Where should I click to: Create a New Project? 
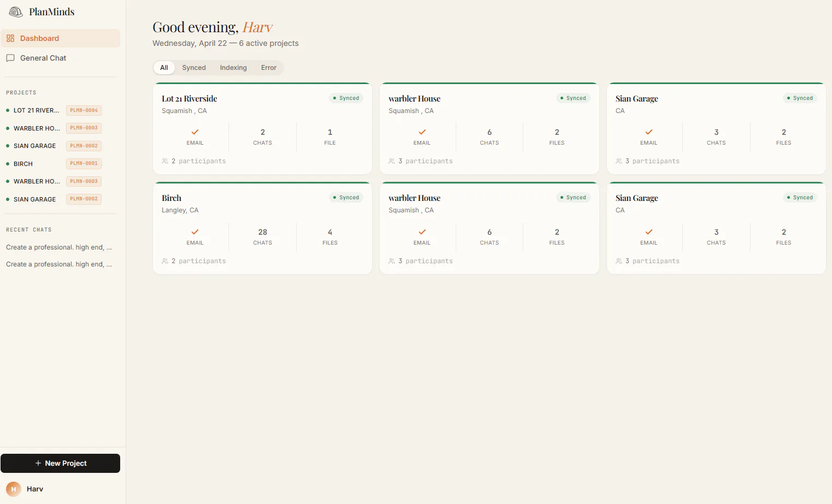(60, 463)
